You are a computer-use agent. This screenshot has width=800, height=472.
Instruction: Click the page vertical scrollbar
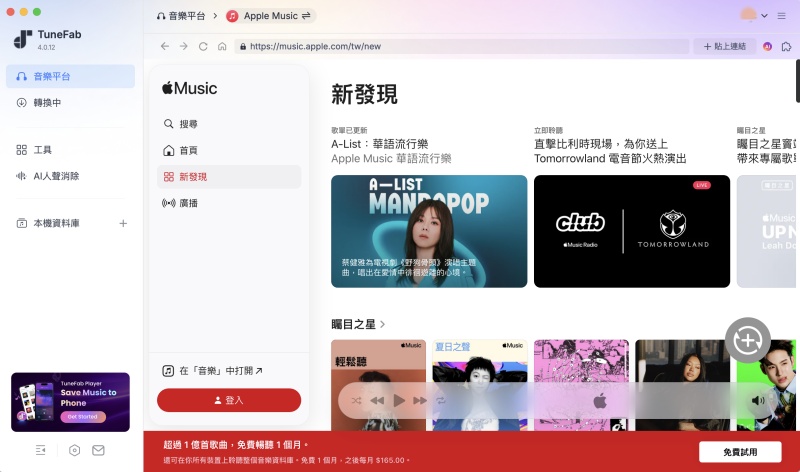point(797,82)
